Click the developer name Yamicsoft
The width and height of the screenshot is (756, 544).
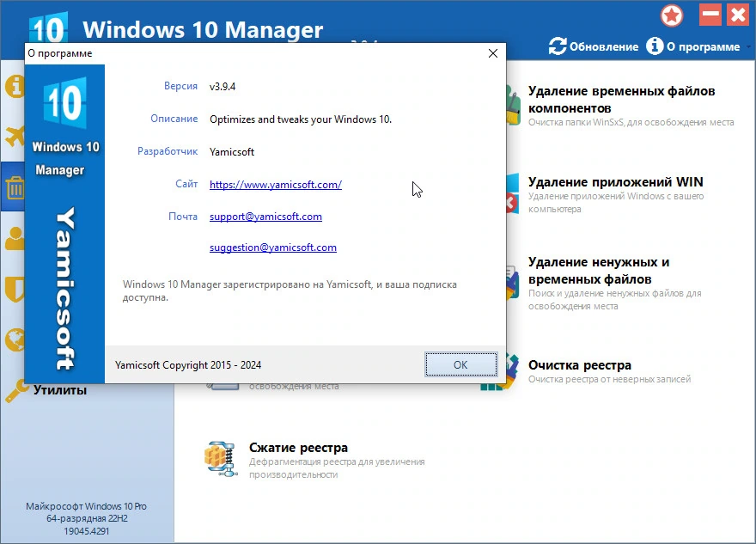[x=232, y=152]
